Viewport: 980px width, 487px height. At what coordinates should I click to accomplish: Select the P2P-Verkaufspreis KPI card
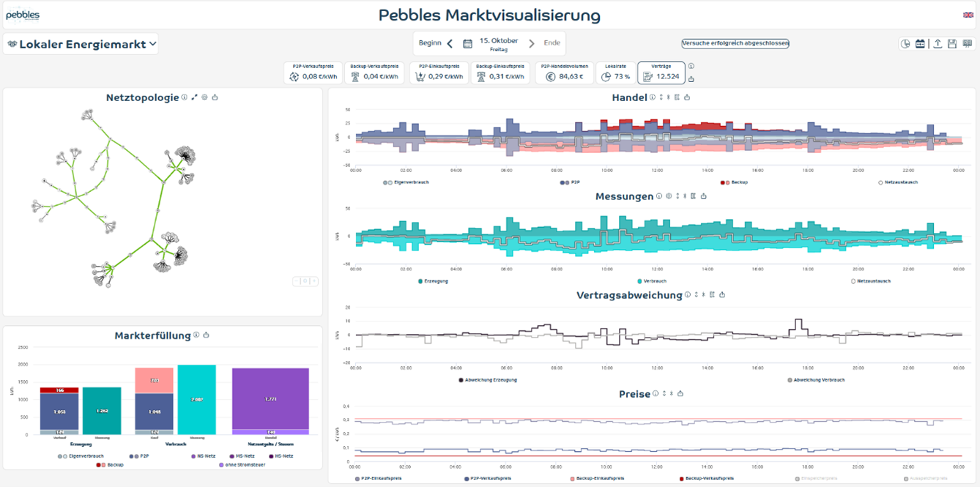tap(313, 73)
